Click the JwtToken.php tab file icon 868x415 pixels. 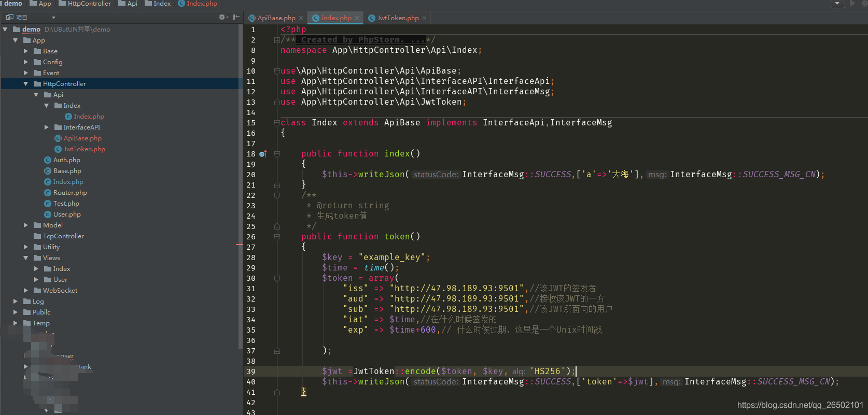[x=372, y=18]
